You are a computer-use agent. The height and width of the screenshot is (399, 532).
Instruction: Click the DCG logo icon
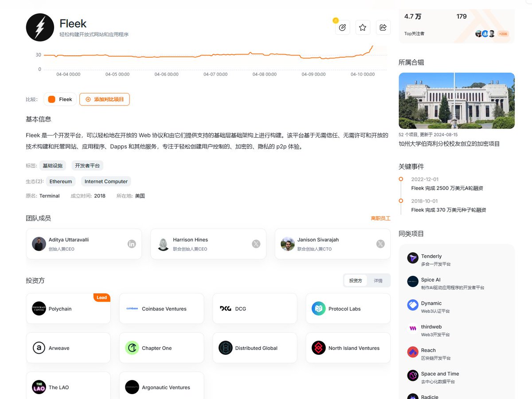pos(226,309)
